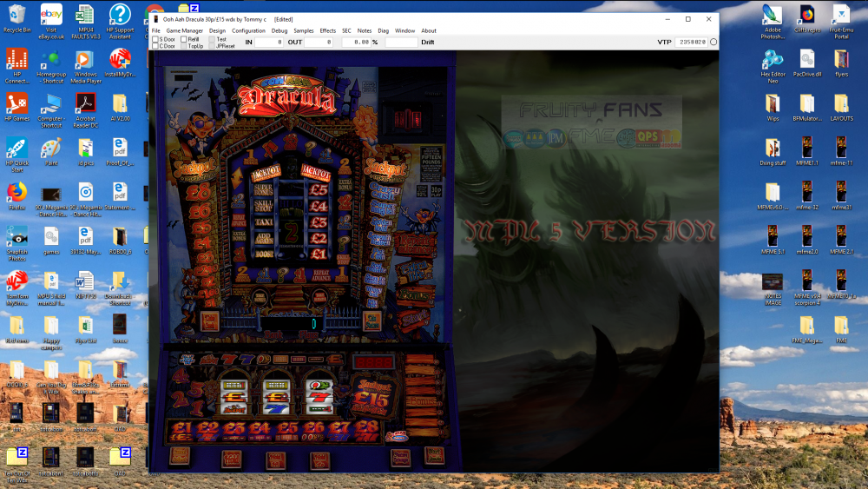Click the Drift value field
This screenshot has height=489, width=868.
(401, 42)
